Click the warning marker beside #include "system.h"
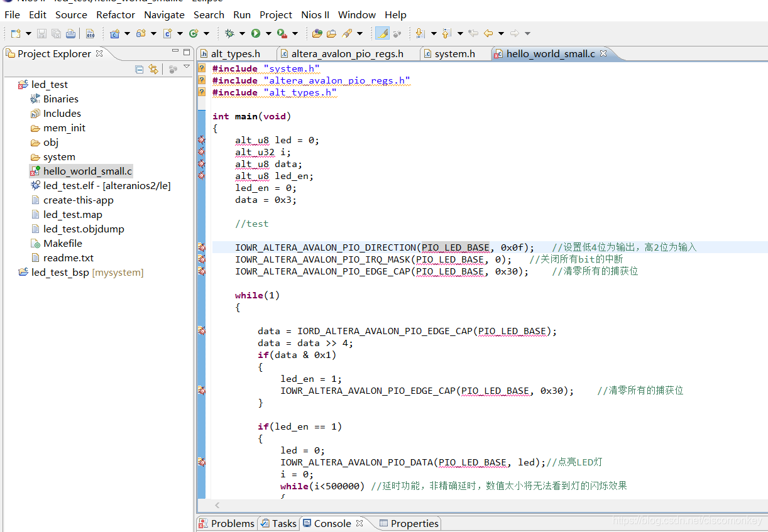 202,68
